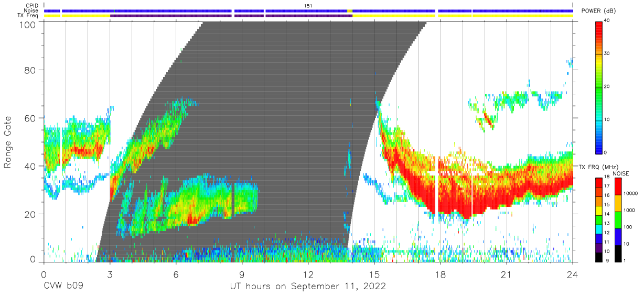This screenshot has width=644, height=297.
Task: Click hour tick label 3
Action: tap(110, 274)
